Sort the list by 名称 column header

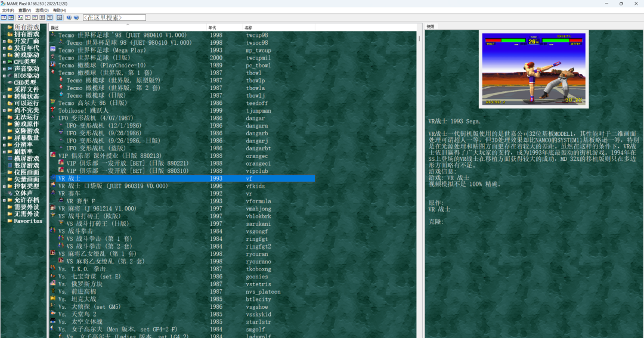(x=249, y=28)
